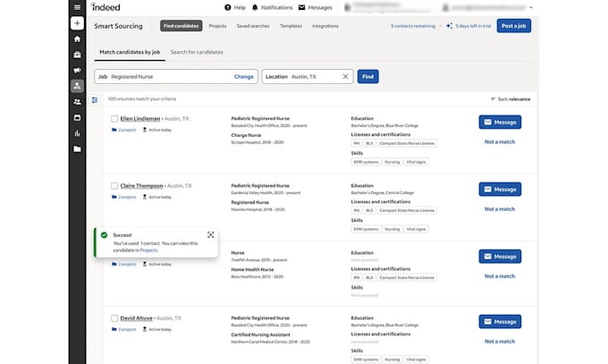Select the highlighted candidate search sidebar icon
Image resolution: width=608 pixels, height=364 pixels.
(77, 86)
